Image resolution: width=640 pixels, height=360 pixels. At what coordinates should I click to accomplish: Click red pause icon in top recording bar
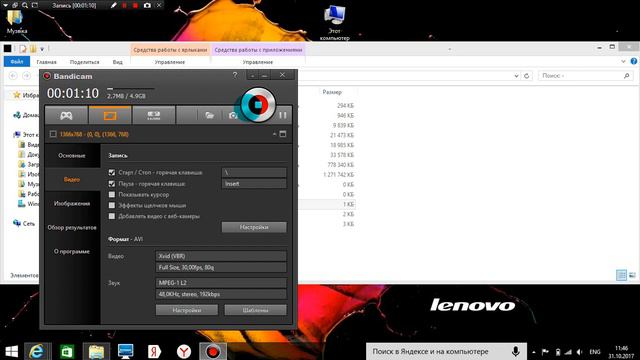[124, 5]
